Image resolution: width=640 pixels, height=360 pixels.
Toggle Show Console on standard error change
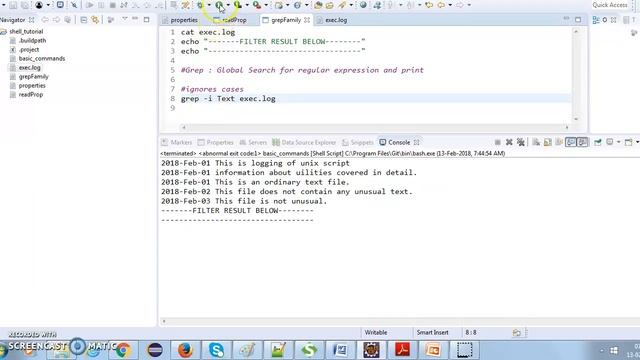582,142
